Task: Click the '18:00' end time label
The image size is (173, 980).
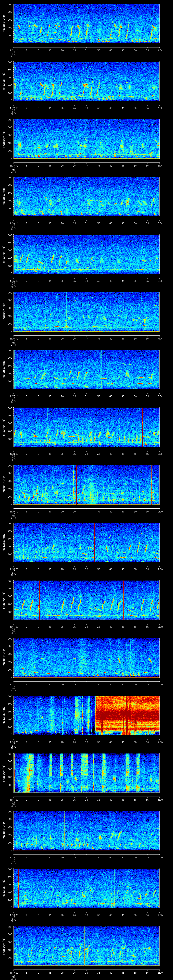Action: (159, 973)
